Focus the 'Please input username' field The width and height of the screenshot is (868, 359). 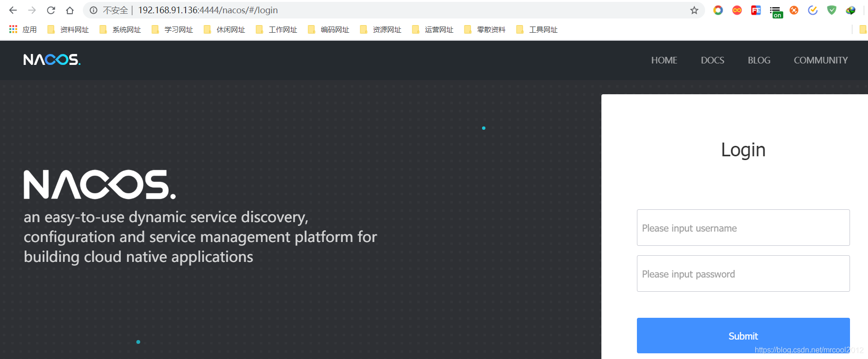pyautogui.click(x=743, y=228)
